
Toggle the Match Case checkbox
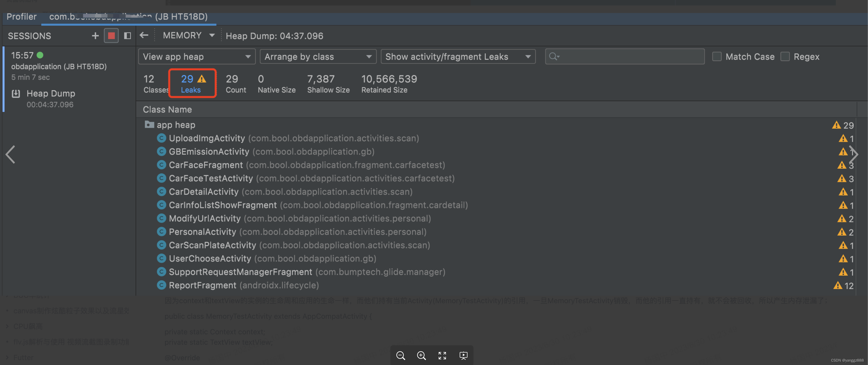[716, 56]
